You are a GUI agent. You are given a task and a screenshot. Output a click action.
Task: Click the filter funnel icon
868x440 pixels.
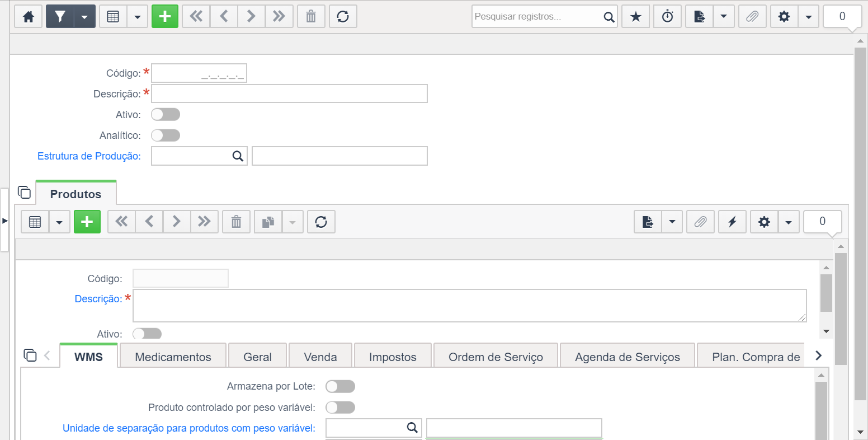pos(60,17)
